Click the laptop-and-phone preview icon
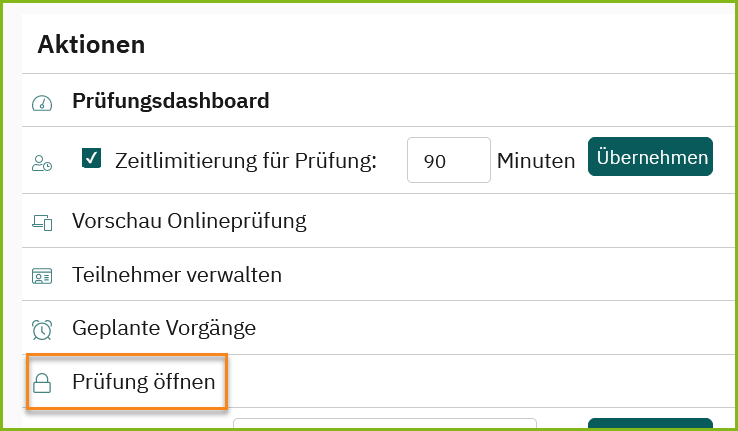 point(42,223)
